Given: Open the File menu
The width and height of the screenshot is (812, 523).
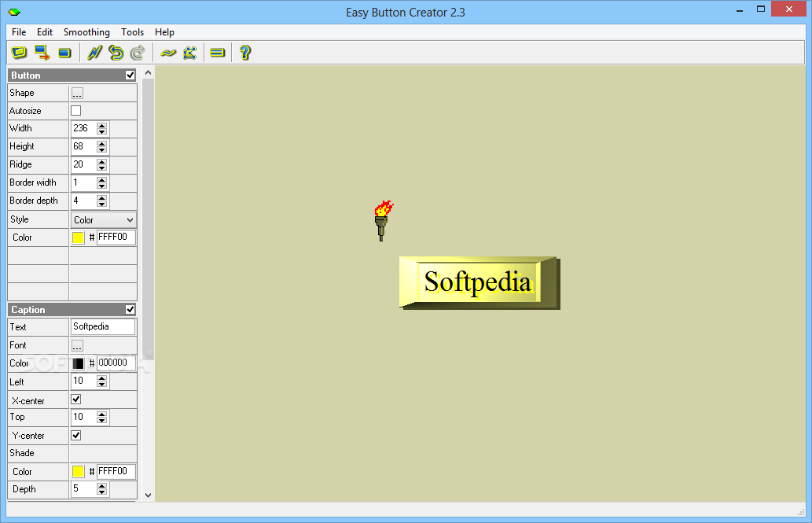Looking at the screenshot, I should pyautogui.click(x=19, y=32).
